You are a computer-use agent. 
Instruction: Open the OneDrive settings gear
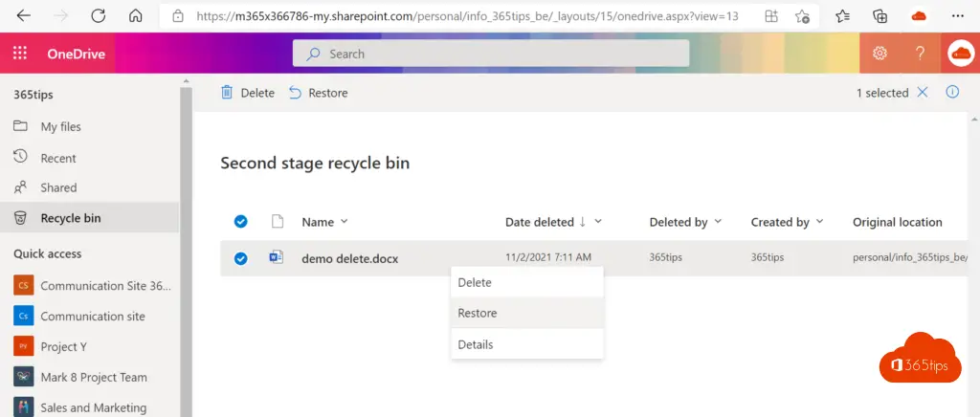tap(880, 53)
